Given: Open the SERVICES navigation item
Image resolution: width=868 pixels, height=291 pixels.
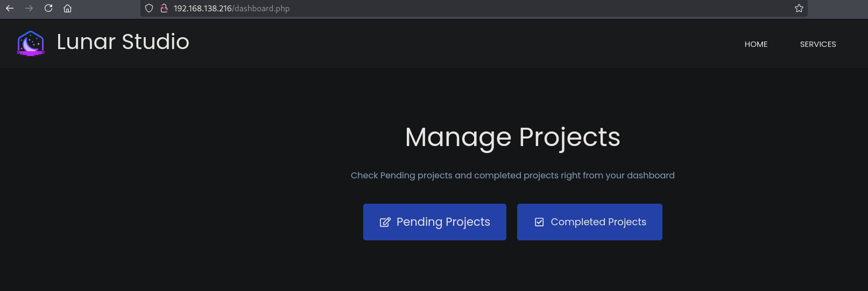Looking at the screenshot, I should point(818,44).
